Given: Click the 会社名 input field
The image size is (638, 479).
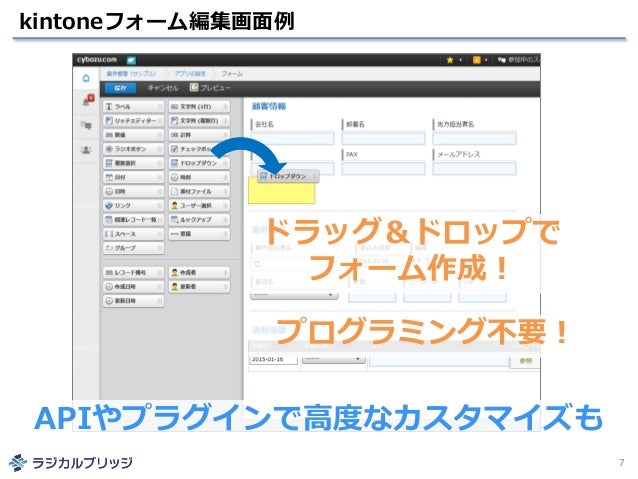Looking at the screenshot, I should pos(293,138).
